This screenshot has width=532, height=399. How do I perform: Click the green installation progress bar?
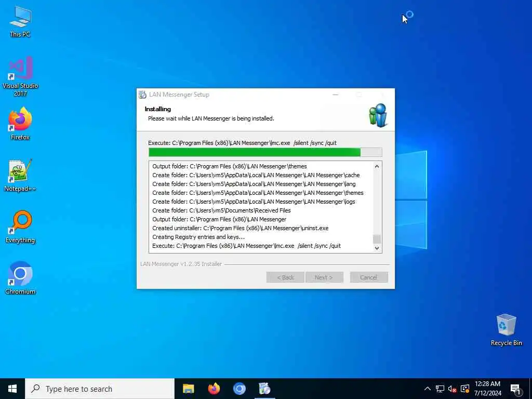(265, 152)
